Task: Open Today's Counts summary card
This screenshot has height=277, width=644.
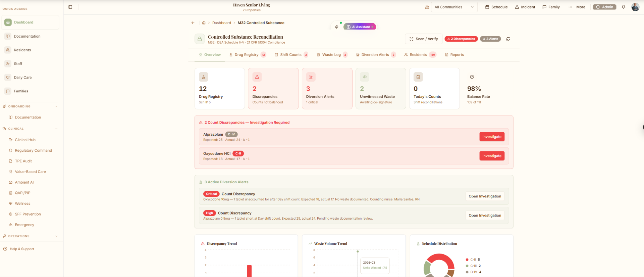Action: [x=434, y=89]
